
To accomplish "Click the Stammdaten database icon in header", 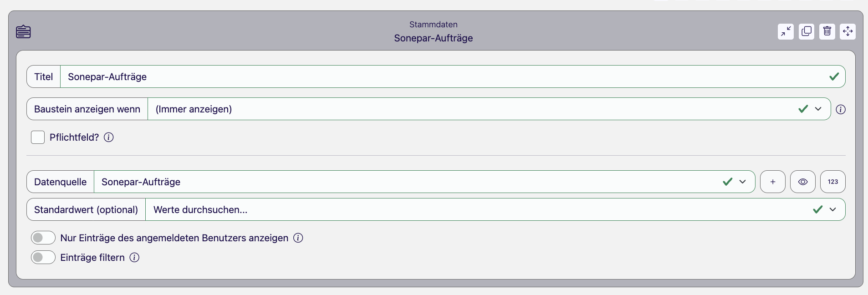I will [23, 32].
